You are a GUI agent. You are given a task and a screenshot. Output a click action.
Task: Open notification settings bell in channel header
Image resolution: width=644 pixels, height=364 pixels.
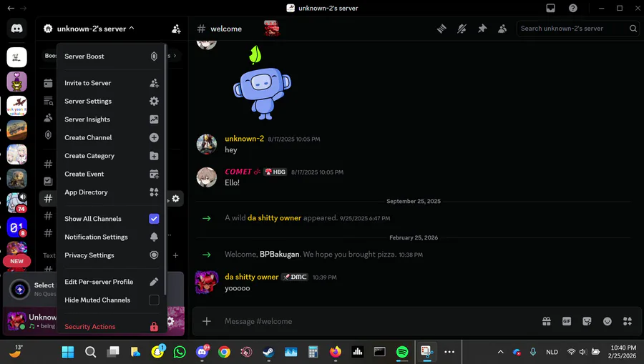(462, 29)
